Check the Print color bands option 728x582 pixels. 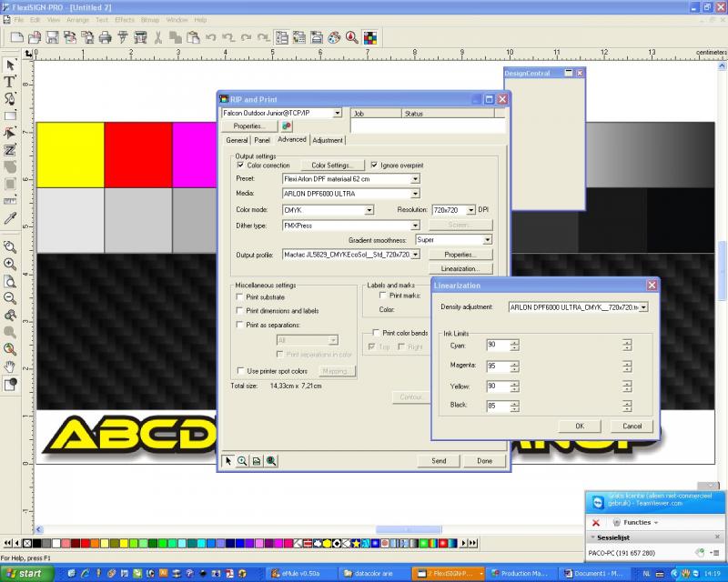[376, 333]
